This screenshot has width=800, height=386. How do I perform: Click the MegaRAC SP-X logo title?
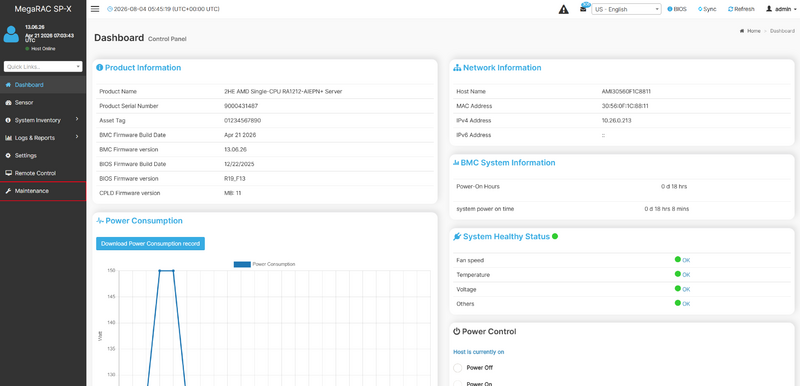click(x=43, y=9)
